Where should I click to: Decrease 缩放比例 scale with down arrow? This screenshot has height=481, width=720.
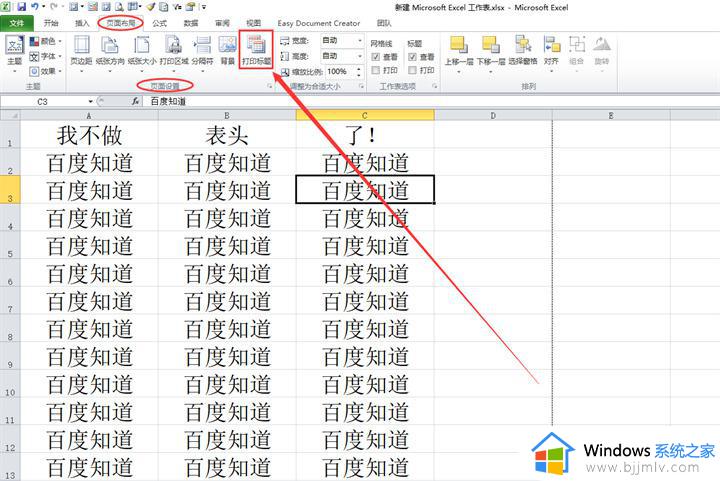tap(359, 75)
